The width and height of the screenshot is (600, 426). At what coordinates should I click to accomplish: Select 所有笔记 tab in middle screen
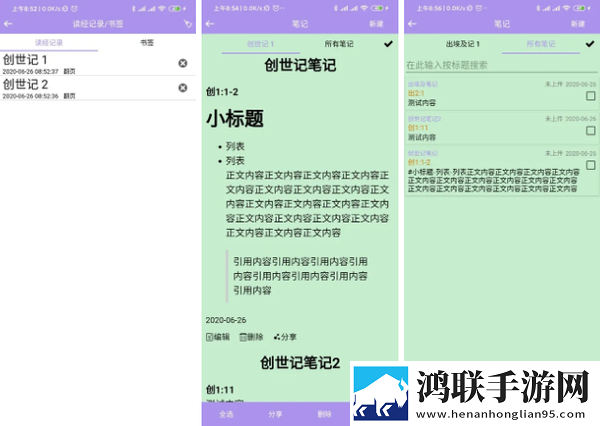pyautogui.click(x=339, y=44)
